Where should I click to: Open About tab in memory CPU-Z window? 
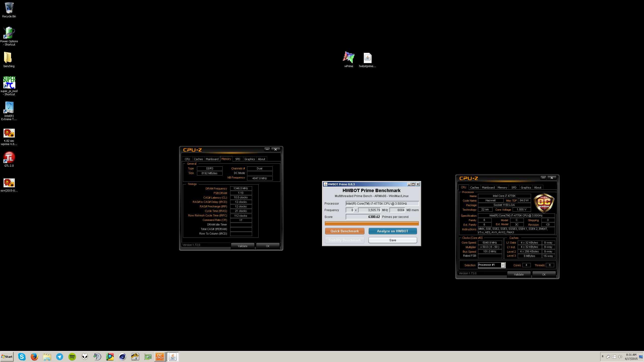[261, 159]
